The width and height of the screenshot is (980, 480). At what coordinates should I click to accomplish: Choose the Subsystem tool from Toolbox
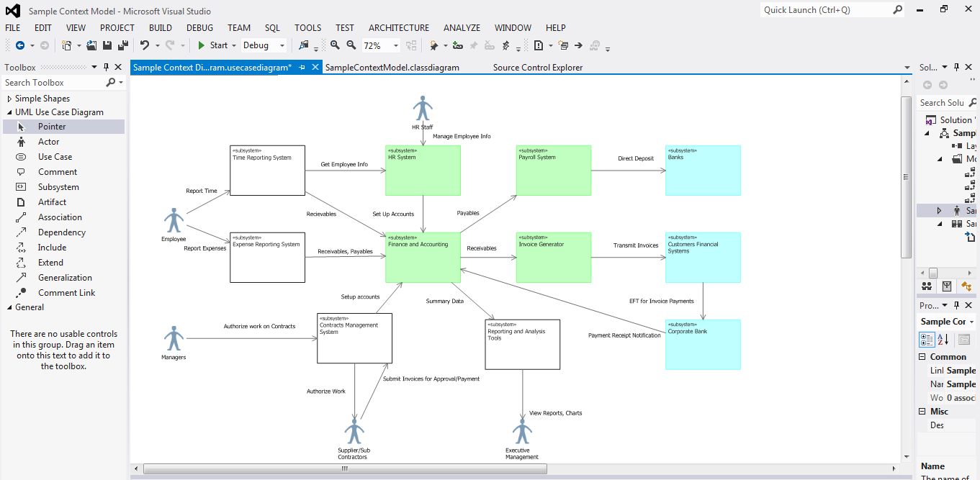coord(58,187)
